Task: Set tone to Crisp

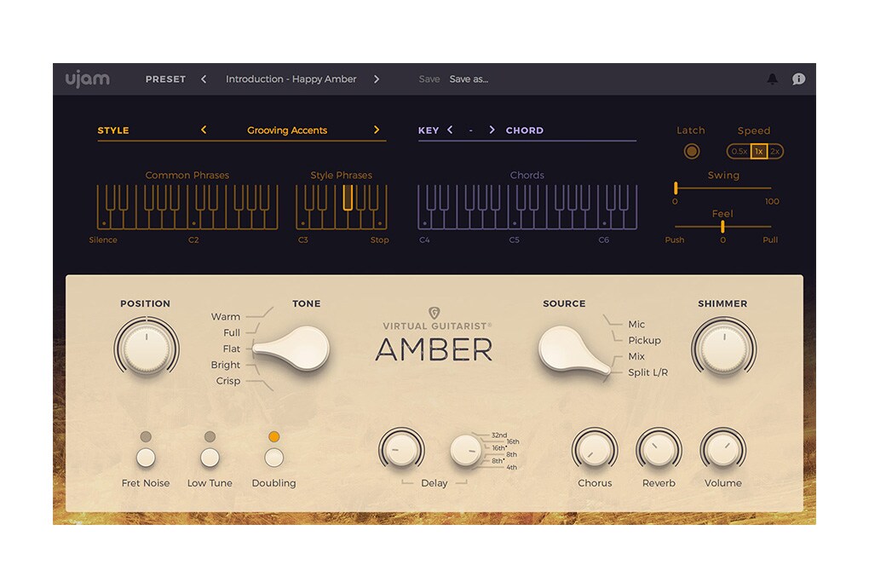Action: (x=228, y=381)
